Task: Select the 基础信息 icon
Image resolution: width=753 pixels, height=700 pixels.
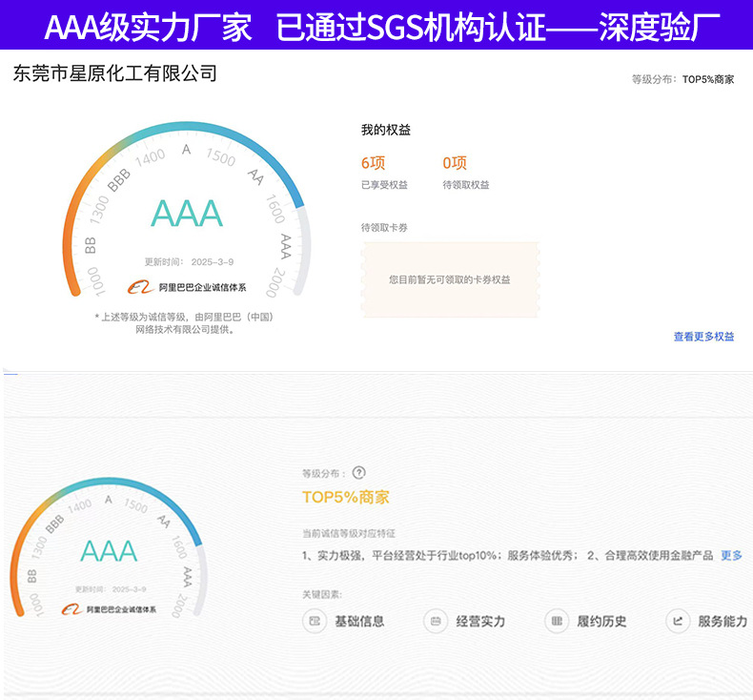Action: coord(315,621)
